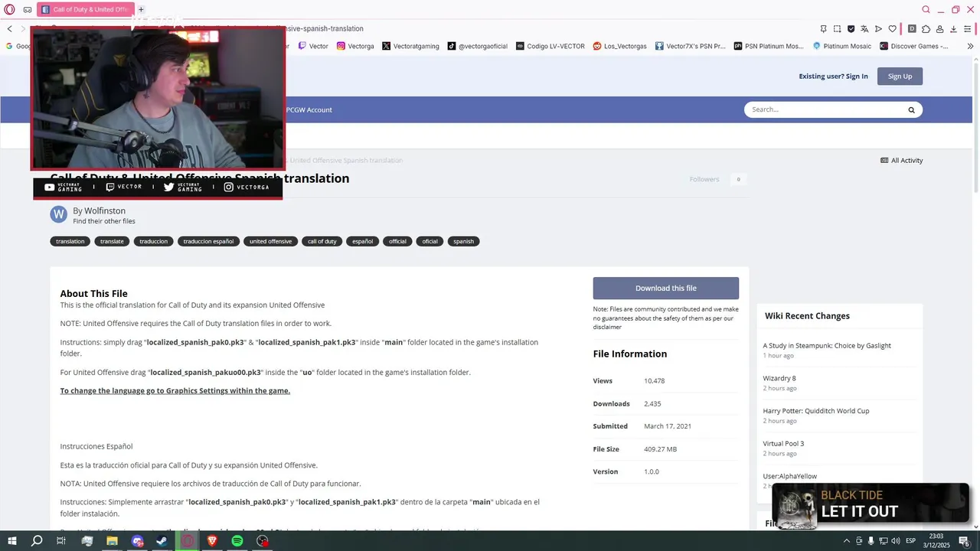Open the PSN Platinum Mos... bookmark
The height and width of the screenshot is (551, 980).
(x=769, y=46)
